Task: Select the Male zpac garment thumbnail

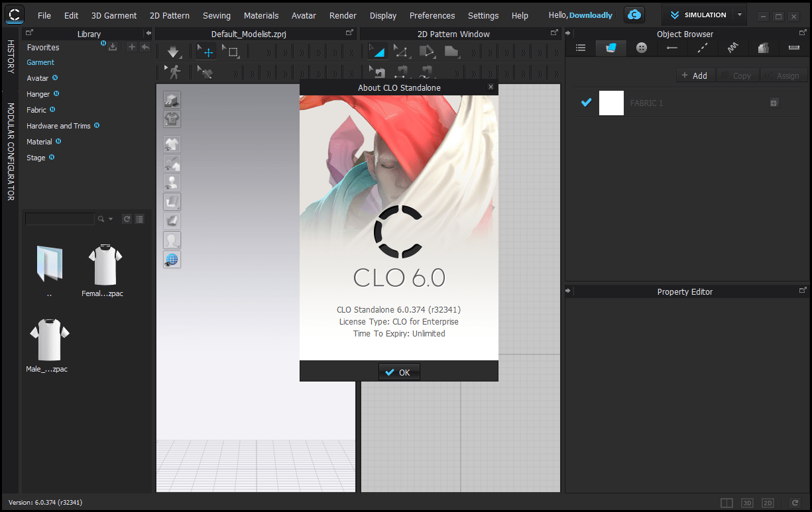Action: pyautogui.click(x=49, y=341)
